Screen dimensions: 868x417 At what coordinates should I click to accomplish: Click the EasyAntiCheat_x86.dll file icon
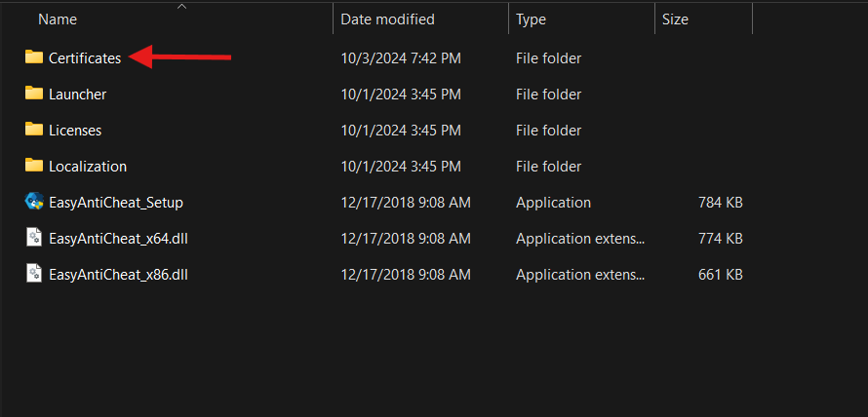coord(34,275)
